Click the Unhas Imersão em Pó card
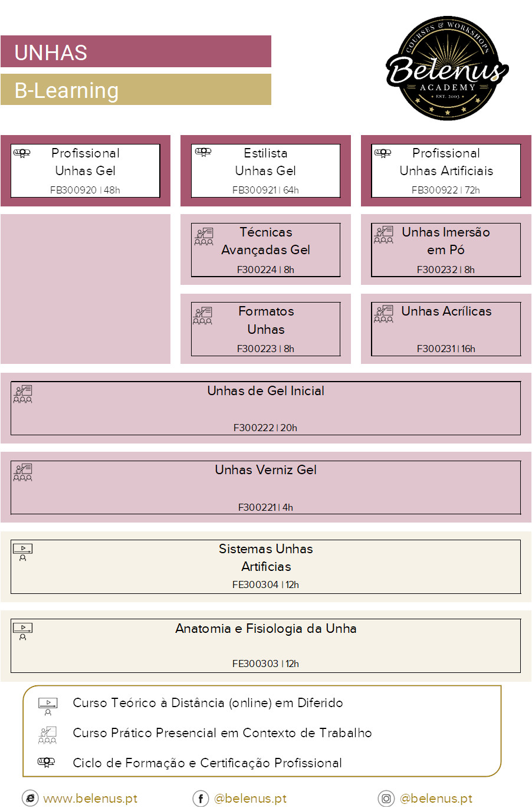This screenshot has width=532, height=808. [x=446, y=249]
